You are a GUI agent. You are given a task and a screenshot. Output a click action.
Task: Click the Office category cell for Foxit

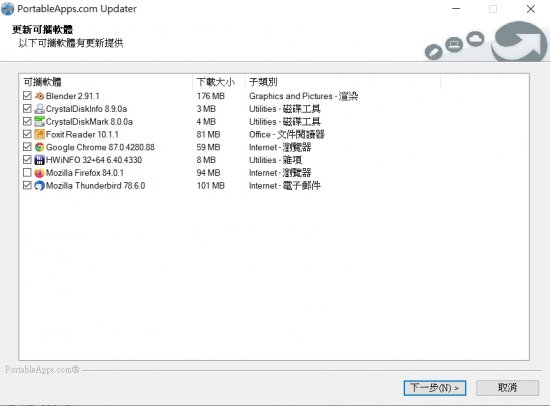coord(287,134)
